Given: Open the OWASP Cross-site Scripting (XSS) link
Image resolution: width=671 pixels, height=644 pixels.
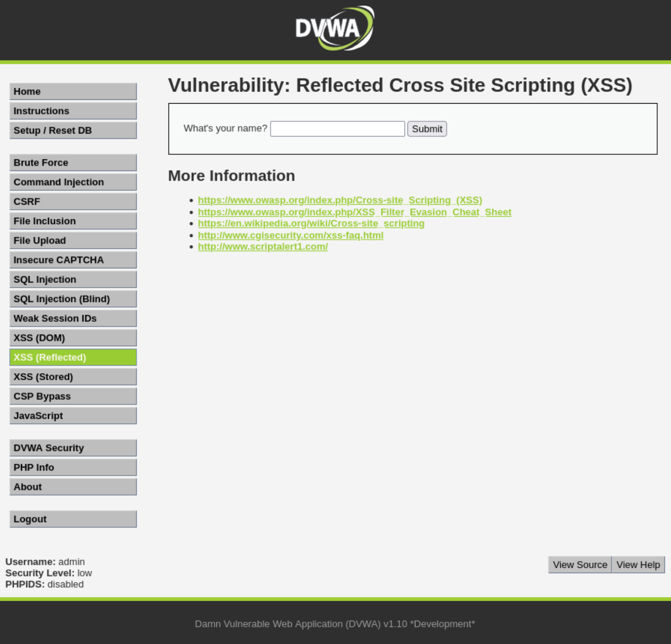Looking at the screenshot, I should pos(340,201).
